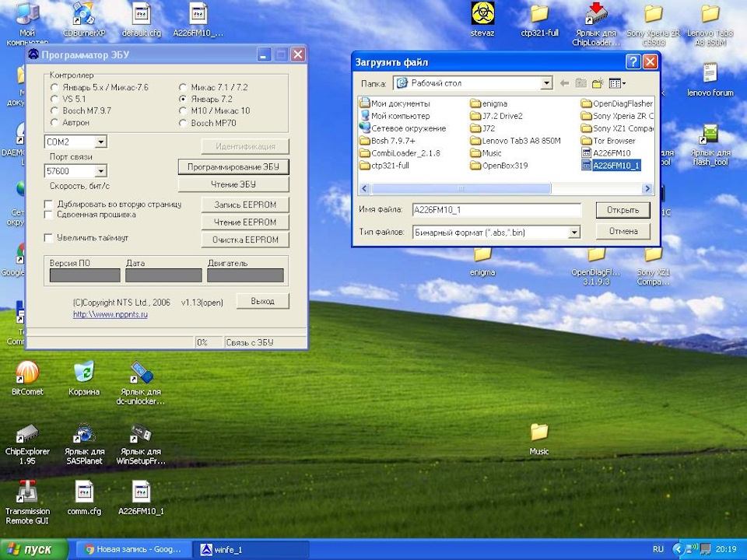747x560 pixels.
Task: Click the Back arrow icon in file dialog
Action: click(563, 83)
